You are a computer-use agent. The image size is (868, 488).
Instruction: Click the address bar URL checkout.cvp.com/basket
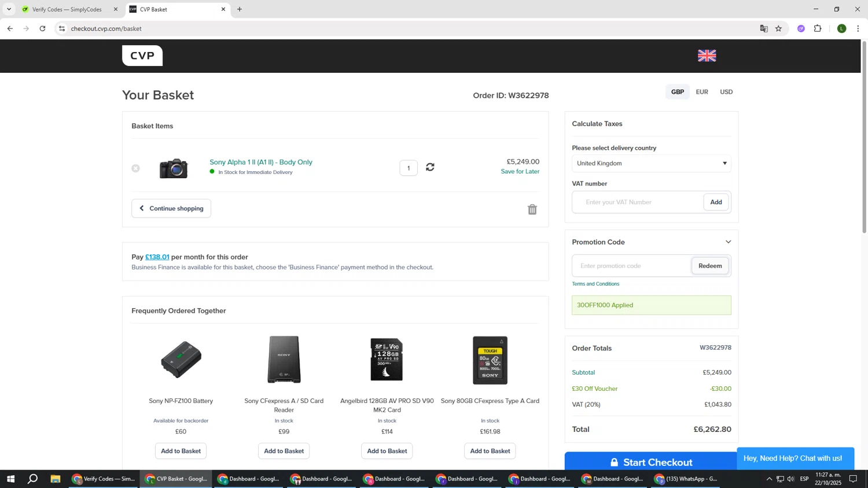(x=106, y=28)
